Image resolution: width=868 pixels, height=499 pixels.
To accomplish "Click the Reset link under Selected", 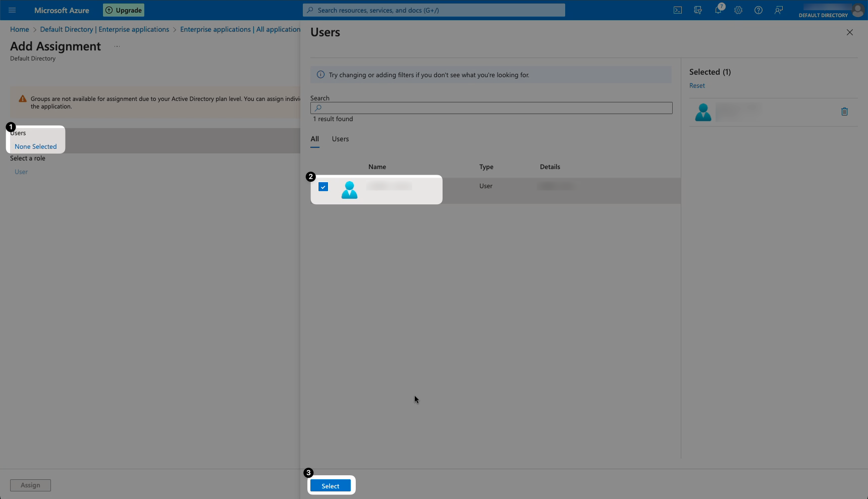I will pos(697,86).
